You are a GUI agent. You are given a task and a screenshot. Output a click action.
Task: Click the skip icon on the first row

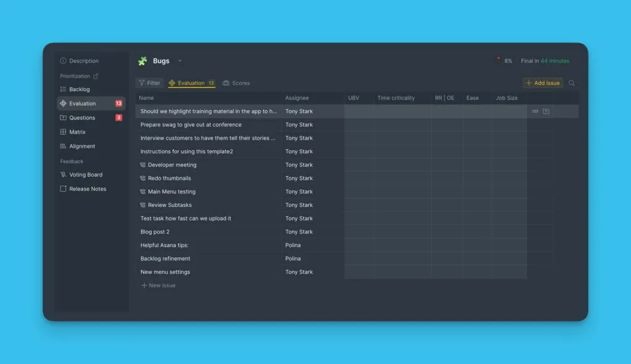coord(535,111)
